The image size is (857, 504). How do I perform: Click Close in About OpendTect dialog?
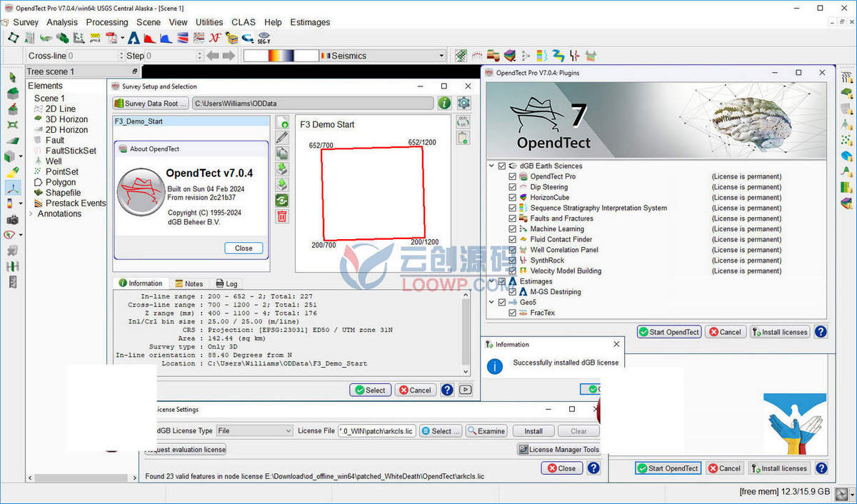[244, 248]
